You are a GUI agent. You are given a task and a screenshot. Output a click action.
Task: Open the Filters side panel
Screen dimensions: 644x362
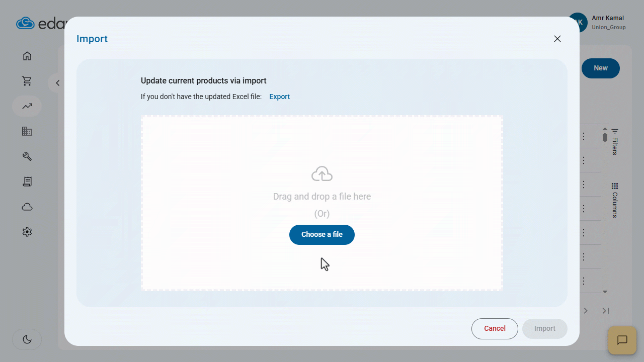point(615,142)
